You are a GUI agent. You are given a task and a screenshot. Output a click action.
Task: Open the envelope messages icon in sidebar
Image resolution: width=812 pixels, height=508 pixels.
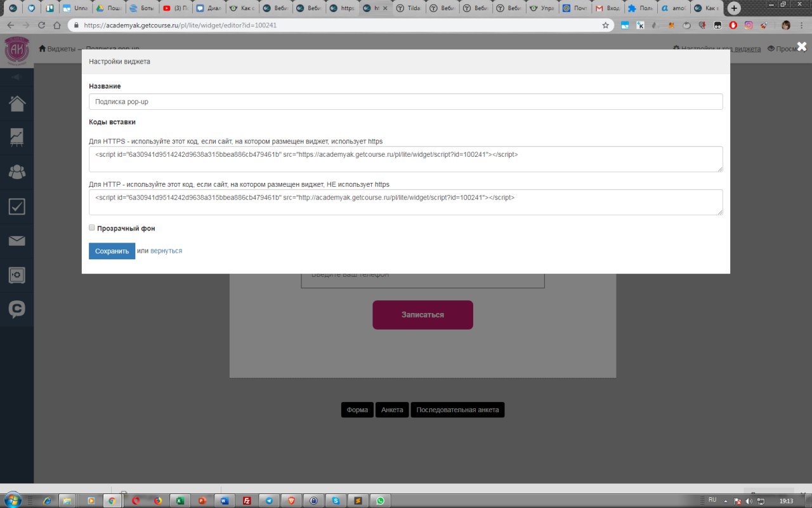[16, 241]
